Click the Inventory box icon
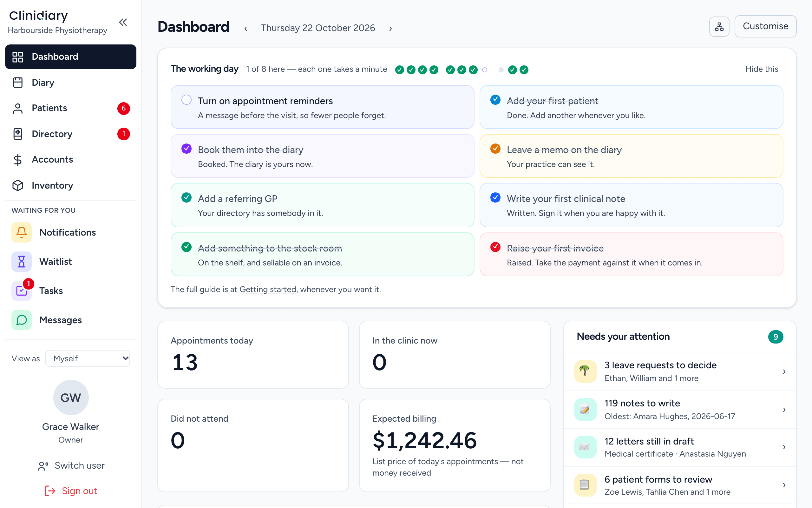812x508 pixels. pyautogui.click(x=18, y=185)
